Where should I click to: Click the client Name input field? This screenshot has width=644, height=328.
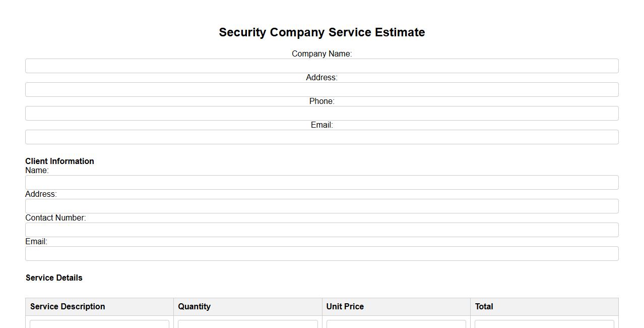click(x=321, y=183)
